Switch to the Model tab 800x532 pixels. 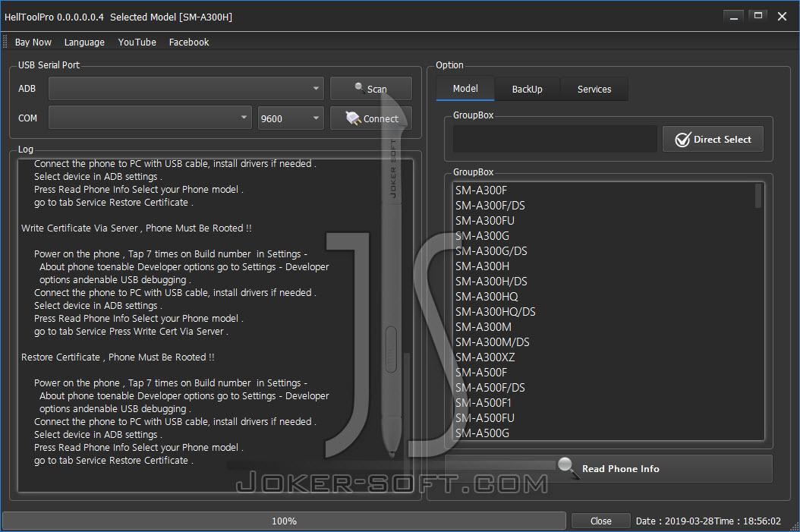pos(465,88)
